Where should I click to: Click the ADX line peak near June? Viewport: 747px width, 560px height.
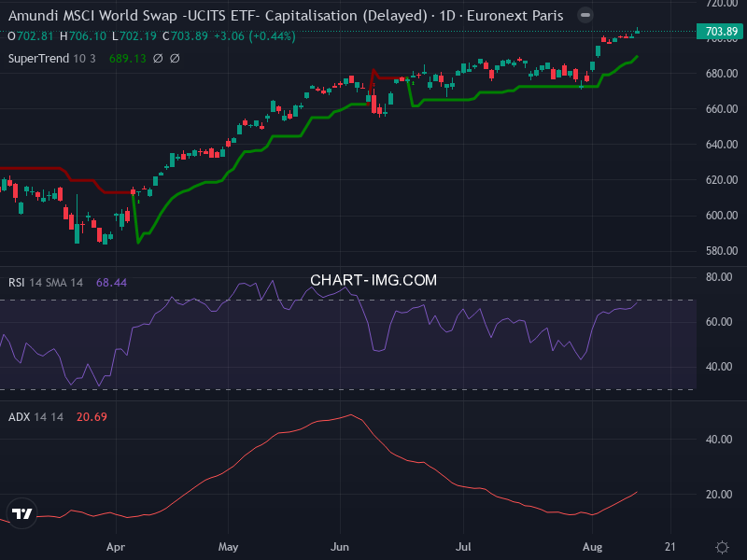[x=351, y=414]
